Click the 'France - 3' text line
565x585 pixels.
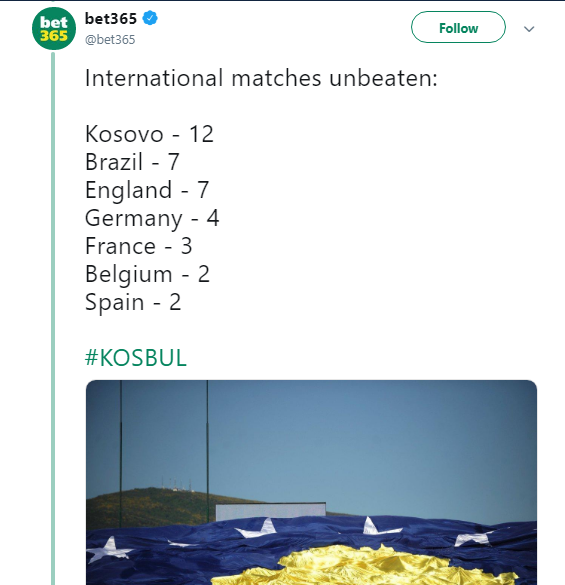[138, 246]
